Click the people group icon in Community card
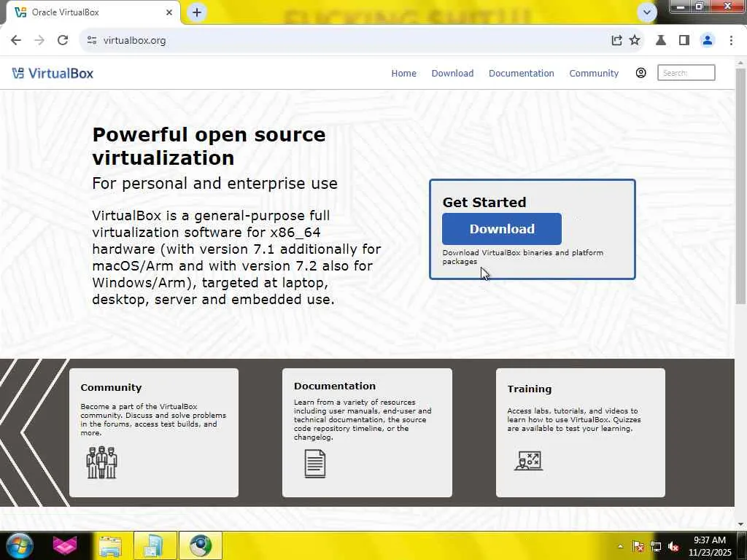 [101, 462]
